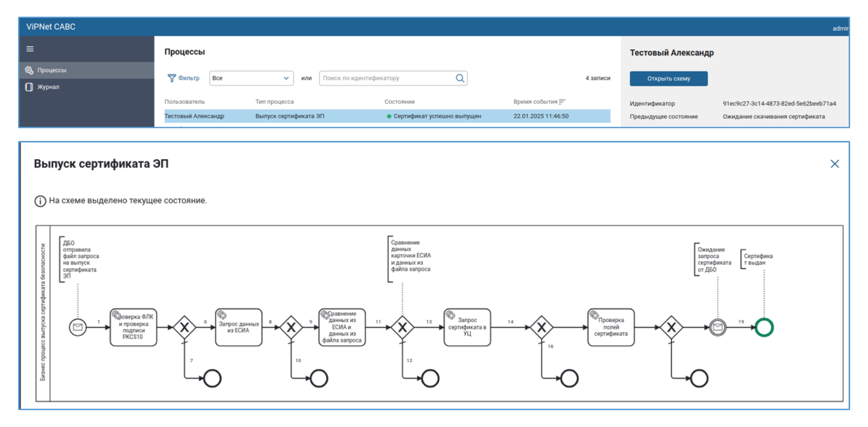The width and height of the screenshot is (868, 427).
Task: Open Процессы in sidebar menu
Action: 52,70
